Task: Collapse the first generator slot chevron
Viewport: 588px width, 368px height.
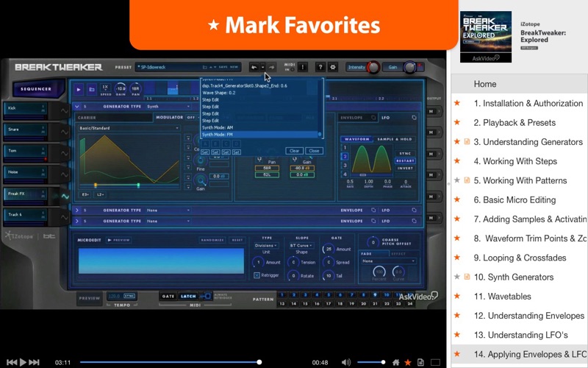Action: 77,107
